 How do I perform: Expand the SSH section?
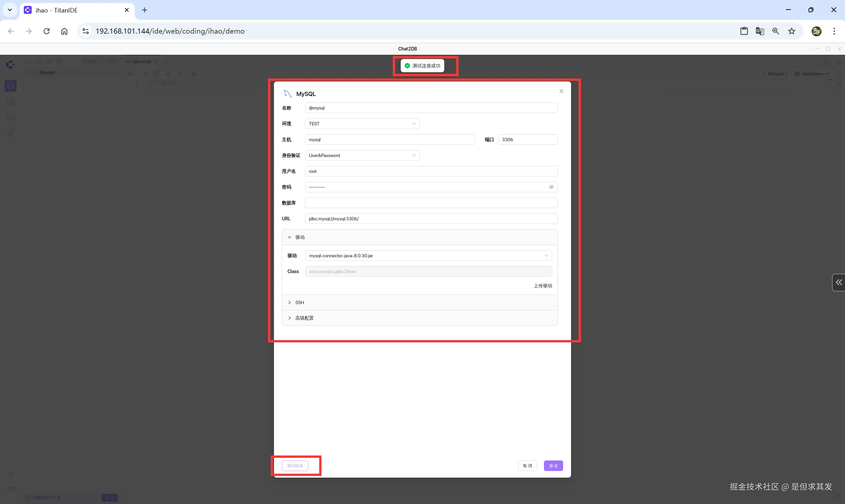(299, 302)
